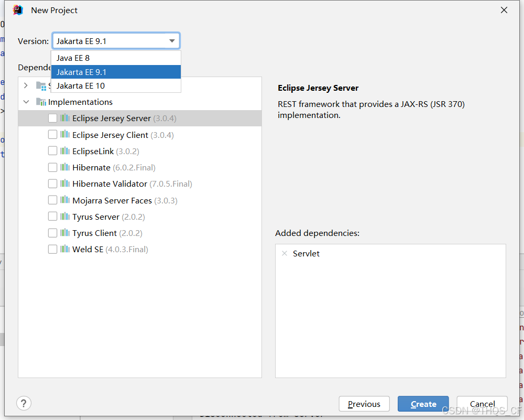Select the Eclipse Jersey Client row text
This screenshot has width=524, height=420.
(x=123, y=135)
